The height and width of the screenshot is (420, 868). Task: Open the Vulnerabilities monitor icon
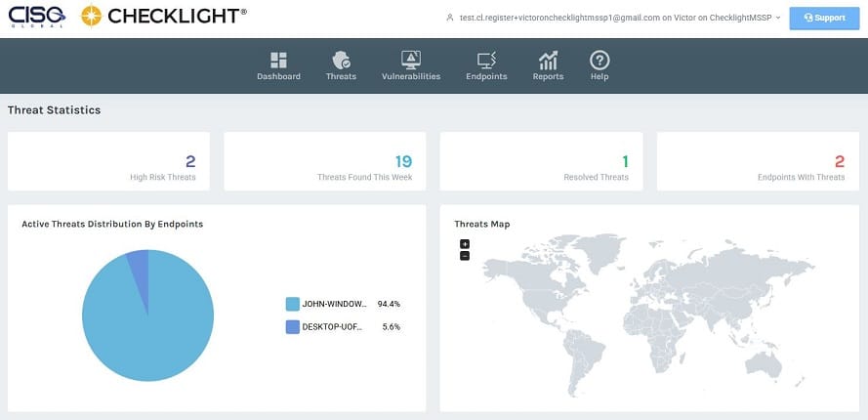pyautogui.click(x=410, y=61)
